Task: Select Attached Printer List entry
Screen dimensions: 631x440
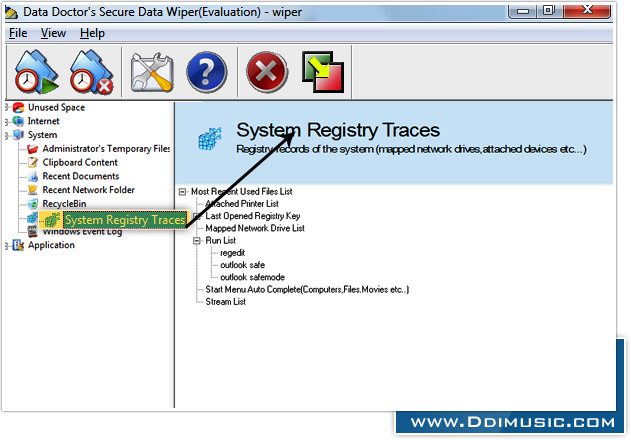Action: point(242,204)
